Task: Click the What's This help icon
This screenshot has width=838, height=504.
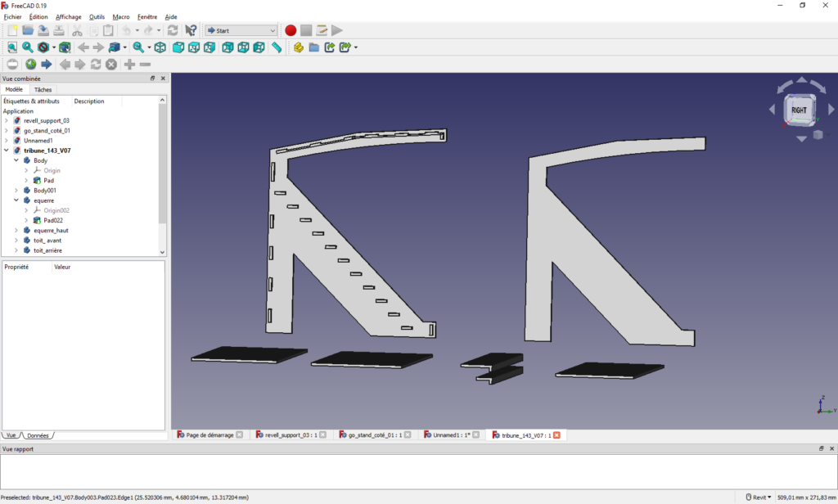Action: coord(191,30)
